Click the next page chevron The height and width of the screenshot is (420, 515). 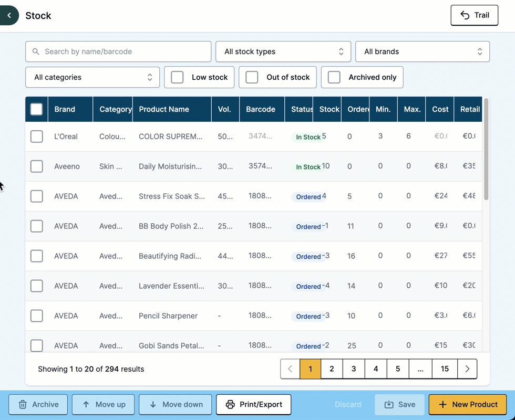pyautogui.click(x=467, y=369)
